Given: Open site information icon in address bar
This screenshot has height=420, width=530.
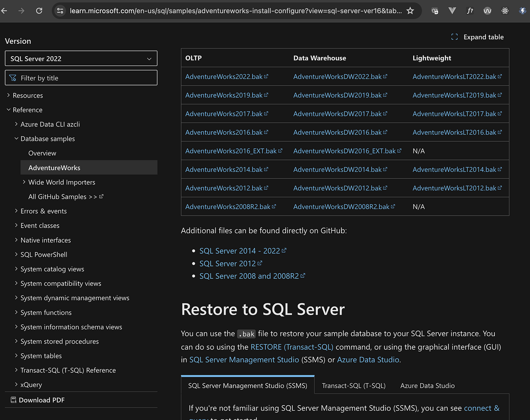Looking at the screenshot, I should pos(60,11).
